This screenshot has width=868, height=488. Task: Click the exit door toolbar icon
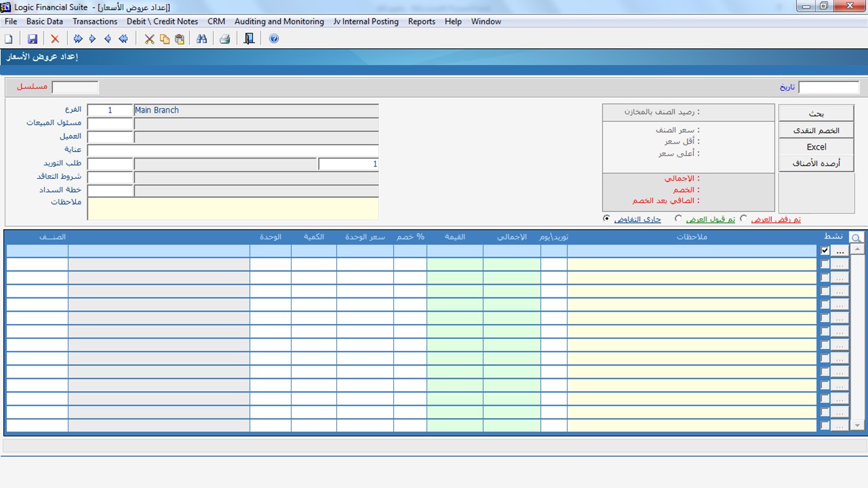click(x=249, y=39)
